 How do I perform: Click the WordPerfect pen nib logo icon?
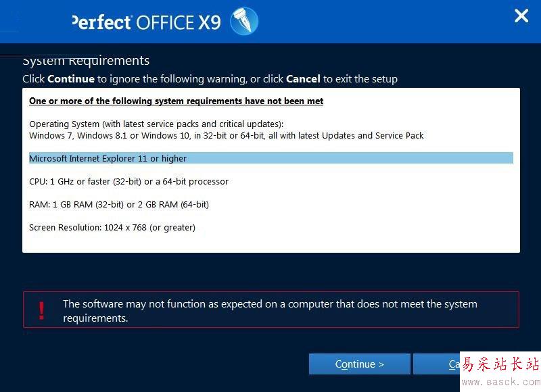244,22
